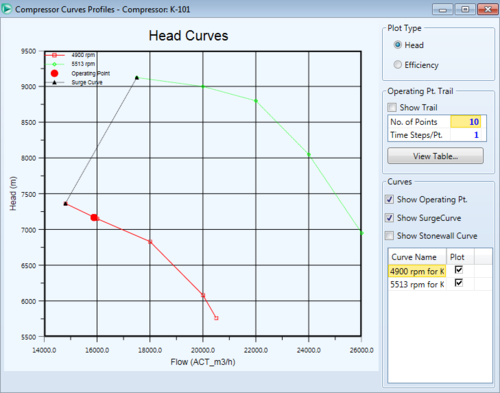Close the Compressor Curves Profiles window
The height and width of the screenshot is (393, 500).
click(x=488, y=9)
